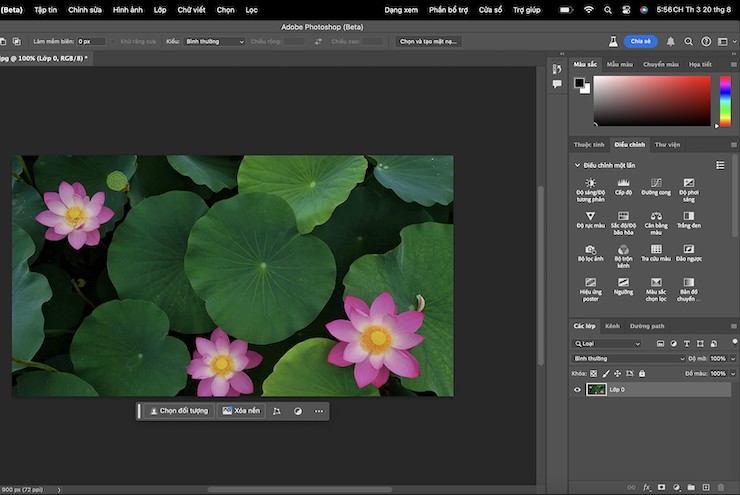Click the search magnifier icon in options bar
740x495 pixels.
coord(688,42)
